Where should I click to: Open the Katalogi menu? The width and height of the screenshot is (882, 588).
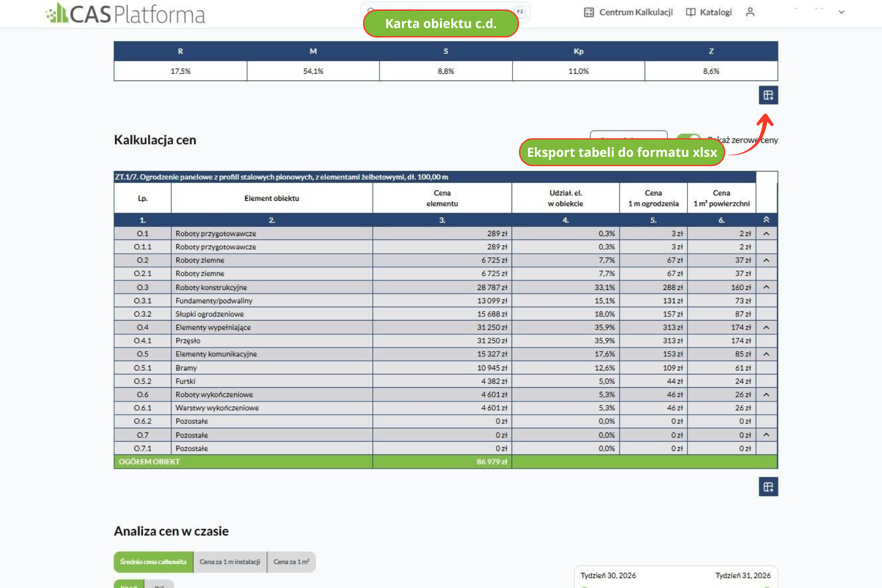coord(708,12)
